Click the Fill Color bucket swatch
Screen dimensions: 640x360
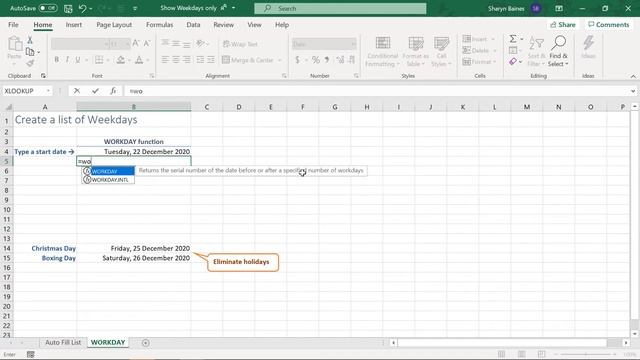(x=120, y=60)
